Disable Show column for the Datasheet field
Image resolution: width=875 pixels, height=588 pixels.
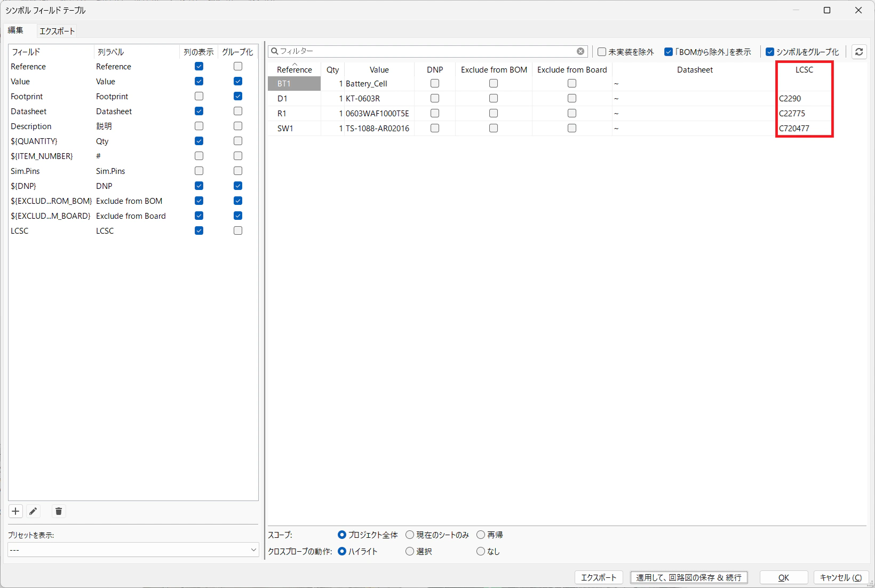pyautogui.click(x=199, y=111)
